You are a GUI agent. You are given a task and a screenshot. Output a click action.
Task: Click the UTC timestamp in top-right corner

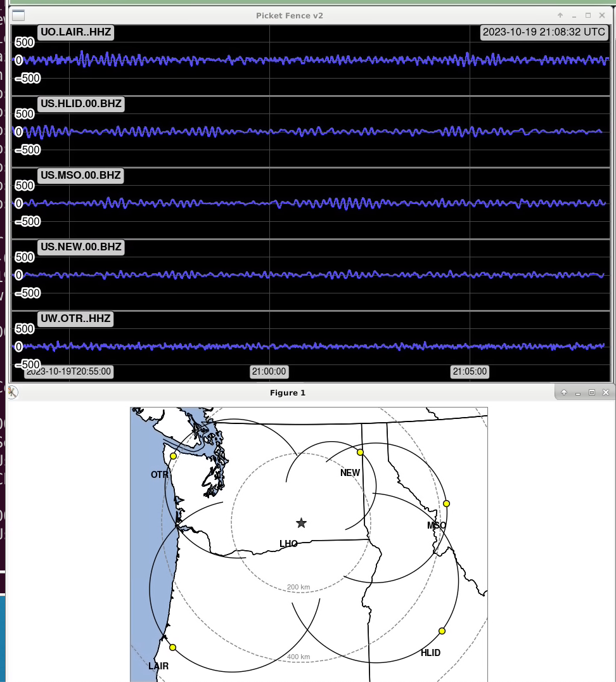(544, 33)
